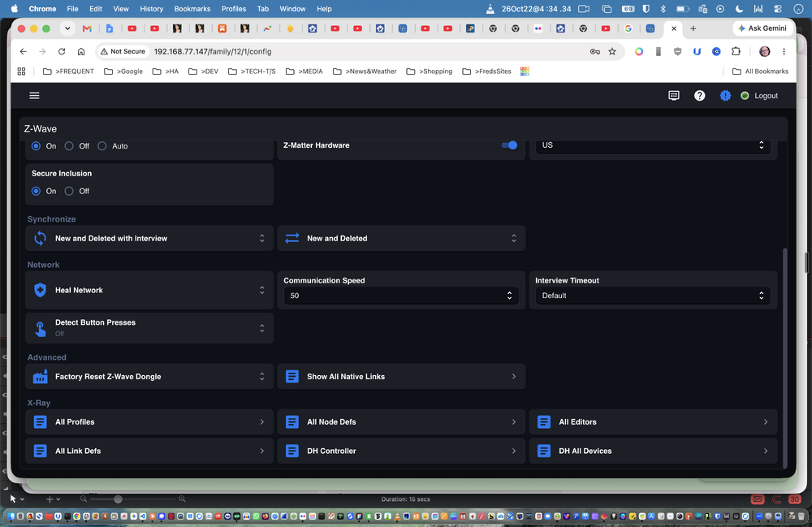Open the Interview Timeout dropdown
The height and width of the screenshot is (527, 812).
[653, 296]
